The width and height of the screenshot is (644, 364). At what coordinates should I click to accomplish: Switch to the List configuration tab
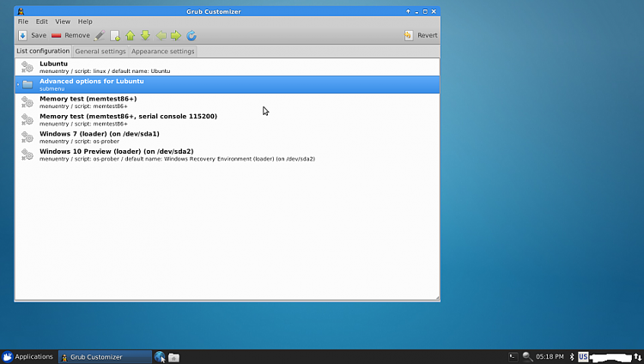[x=43, y=51]
